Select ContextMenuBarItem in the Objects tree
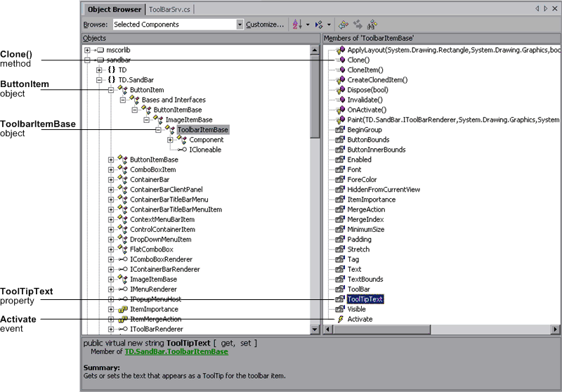This screenshot has height=392, width=562. point(162,219)
